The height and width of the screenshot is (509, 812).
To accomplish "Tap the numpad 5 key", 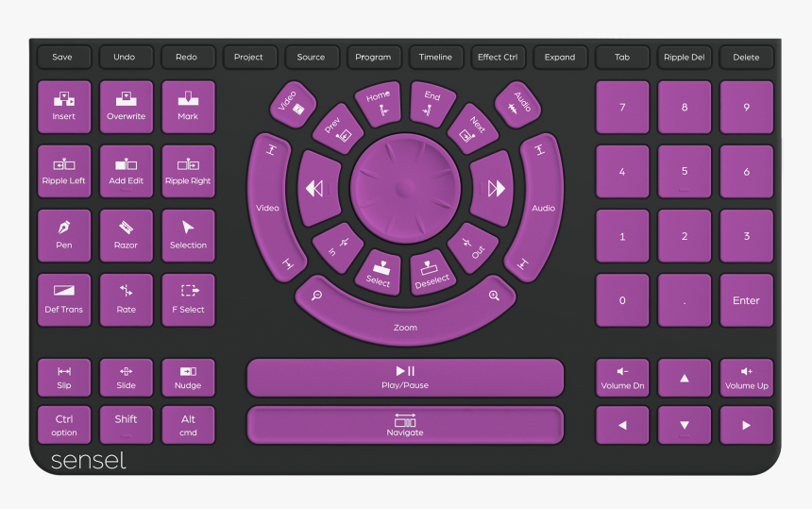I will tap(685, 171).
